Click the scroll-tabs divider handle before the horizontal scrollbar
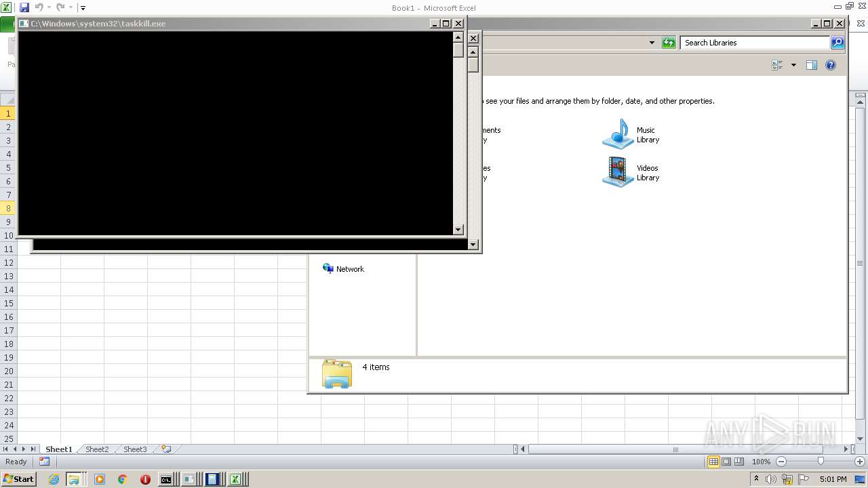 tap(515, 449)
